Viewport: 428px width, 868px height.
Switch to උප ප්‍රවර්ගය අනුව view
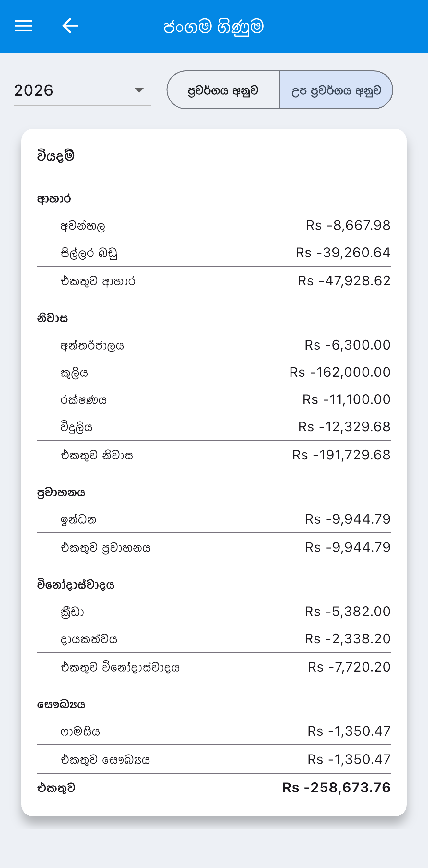pyautogui.click(x=336, y=90)
